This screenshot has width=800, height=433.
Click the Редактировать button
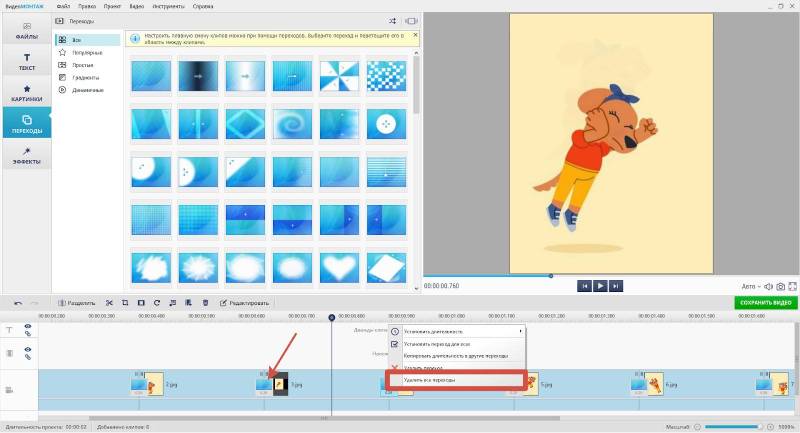click(x=244, y=303)
